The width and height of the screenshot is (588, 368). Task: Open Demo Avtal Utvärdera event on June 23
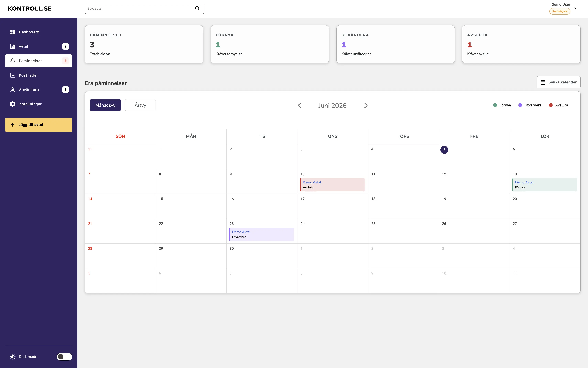[x=262, y=234]
